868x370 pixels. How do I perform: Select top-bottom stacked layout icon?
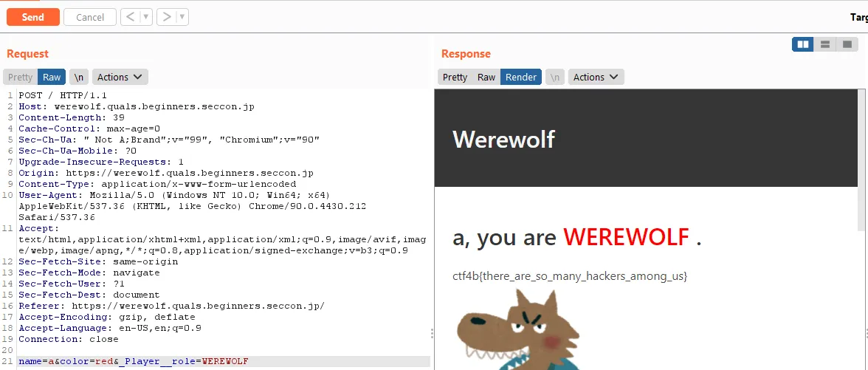[824, 44]
